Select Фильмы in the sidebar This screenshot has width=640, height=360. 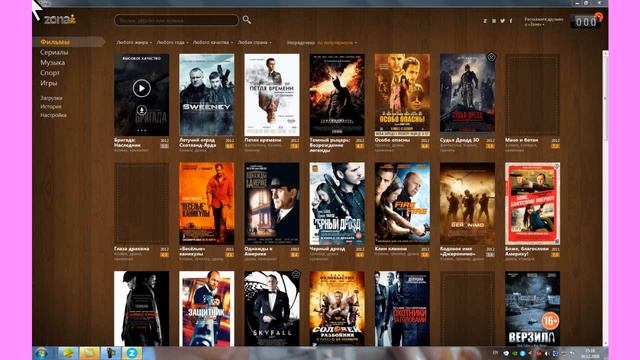[x=55, y=42]
